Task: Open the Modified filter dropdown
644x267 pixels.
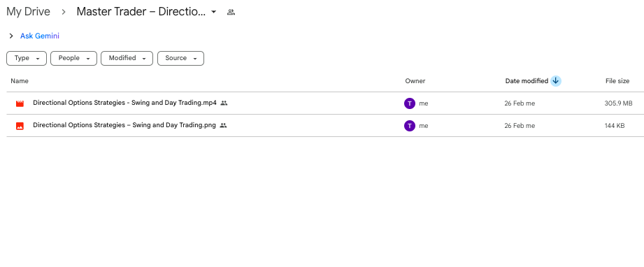Action: (127, 58)
